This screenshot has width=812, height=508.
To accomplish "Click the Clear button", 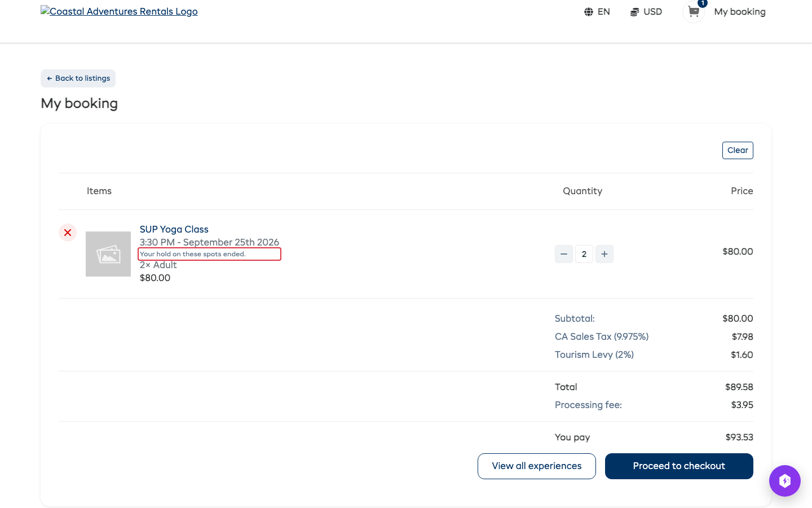I will click(738, 150).
